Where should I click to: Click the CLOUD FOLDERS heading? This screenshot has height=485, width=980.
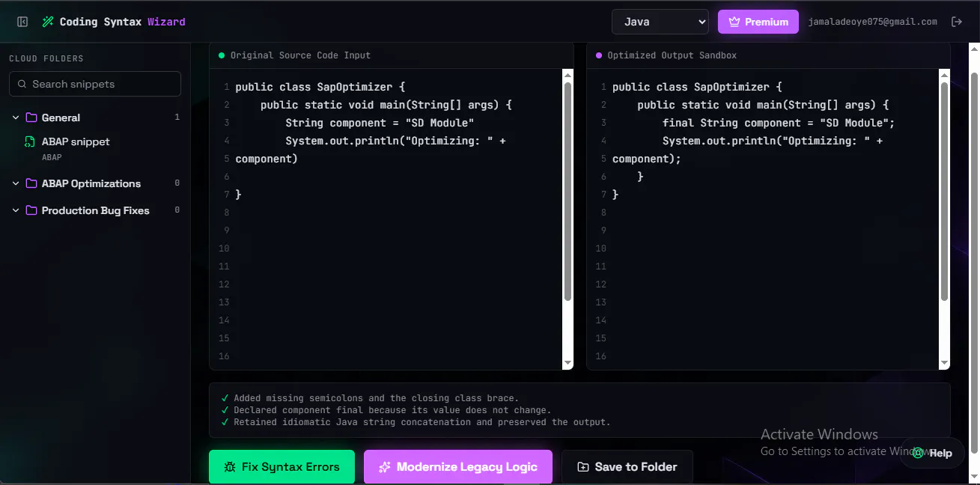click(x=46, y=58)
